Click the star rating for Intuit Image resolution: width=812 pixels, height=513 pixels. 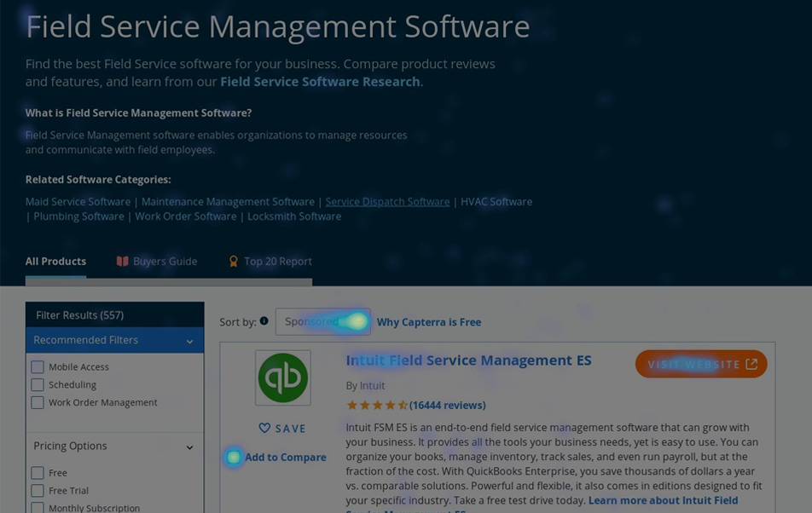(x=377, y=405)
